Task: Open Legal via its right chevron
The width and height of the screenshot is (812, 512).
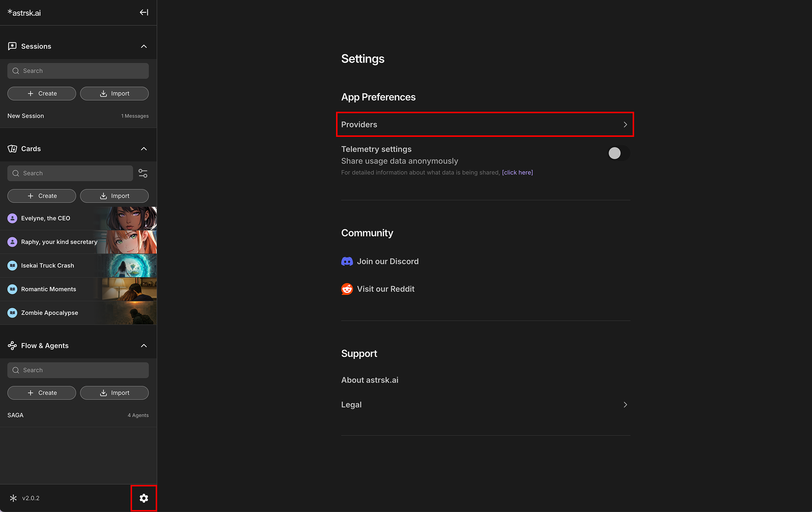Action: [625, 405]
